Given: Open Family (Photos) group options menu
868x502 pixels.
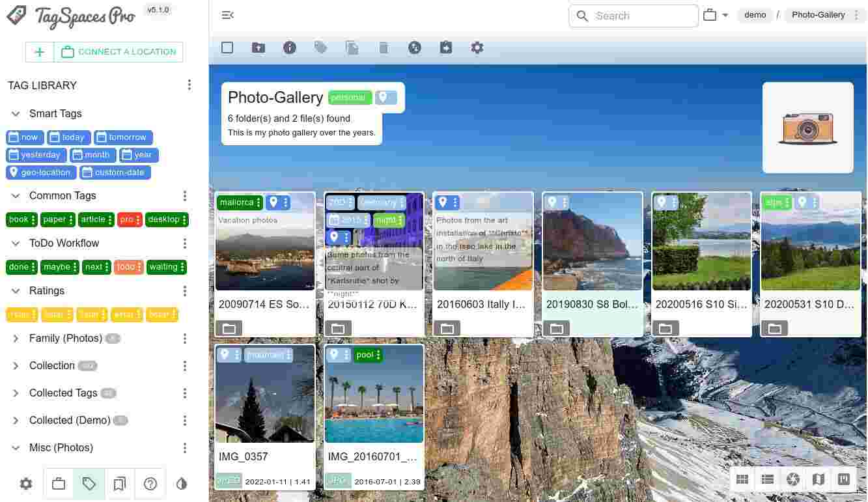Looking at the screenshot, I should click(x=185, y=339).
